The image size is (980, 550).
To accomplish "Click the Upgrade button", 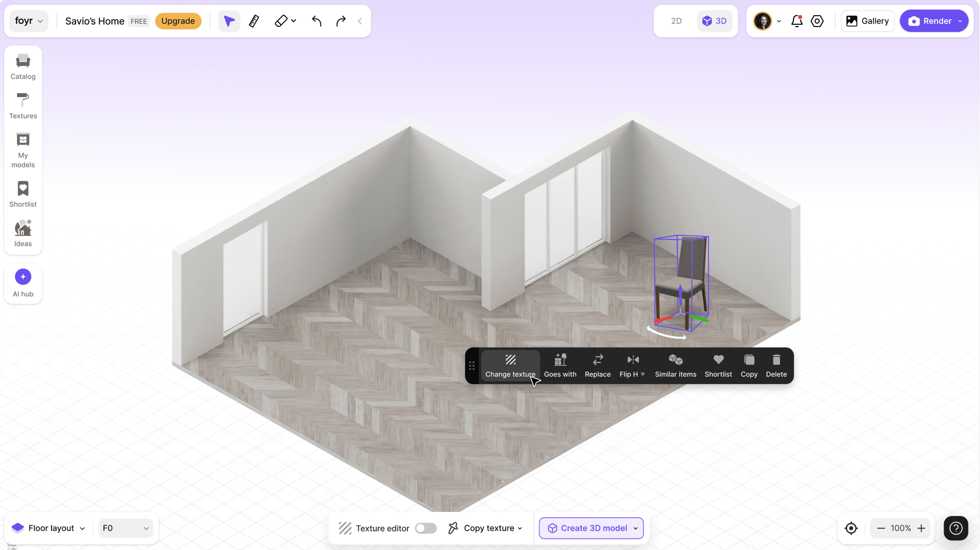I will pyautogui.click(x=177, y=21).
